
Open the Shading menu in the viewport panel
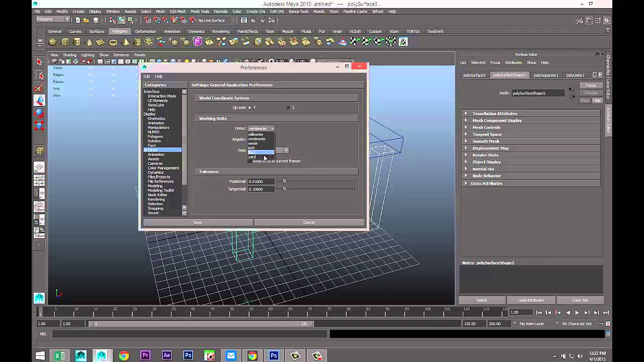(70, 55)
